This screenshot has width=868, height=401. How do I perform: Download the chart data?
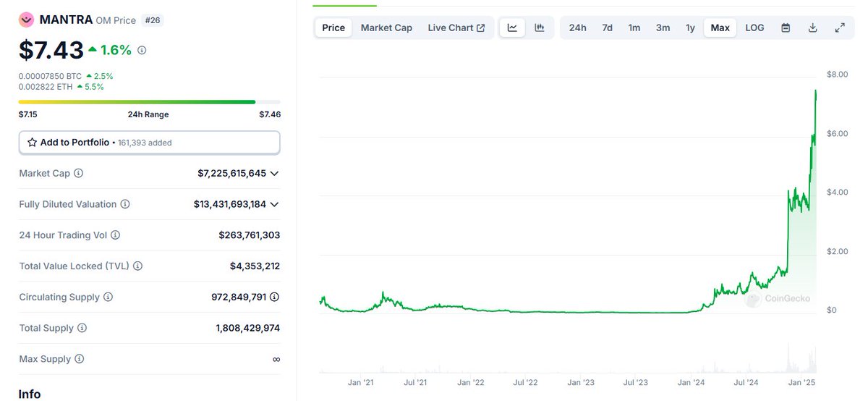tap(813, 28)
